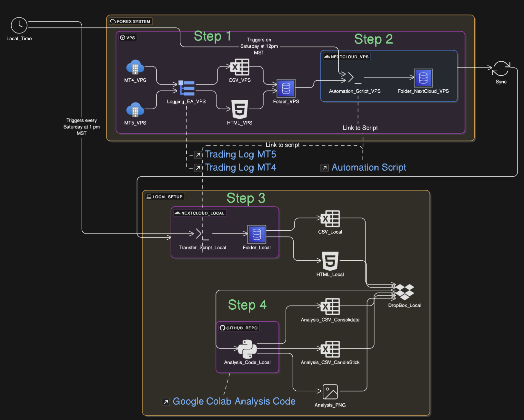Screen dimensions: 524x420
Task: Click the DropBox_Local Dropbox icon
Action: point(405,292)
